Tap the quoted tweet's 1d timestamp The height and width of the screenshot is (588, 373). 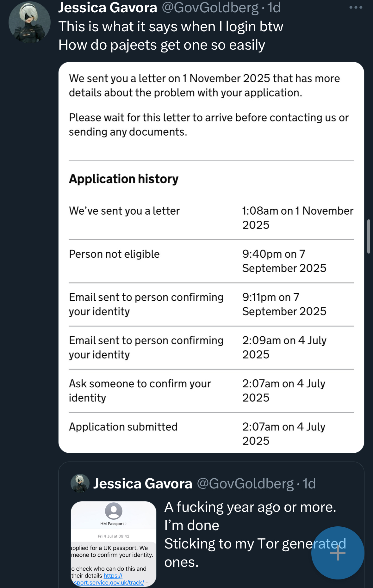click(x=309, y=484)
